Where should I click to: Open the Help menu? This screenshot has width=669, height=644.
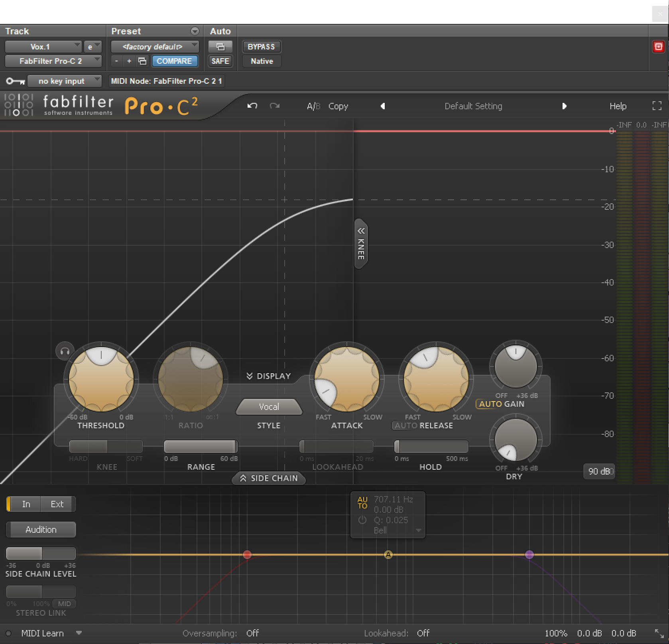point(618,106)
